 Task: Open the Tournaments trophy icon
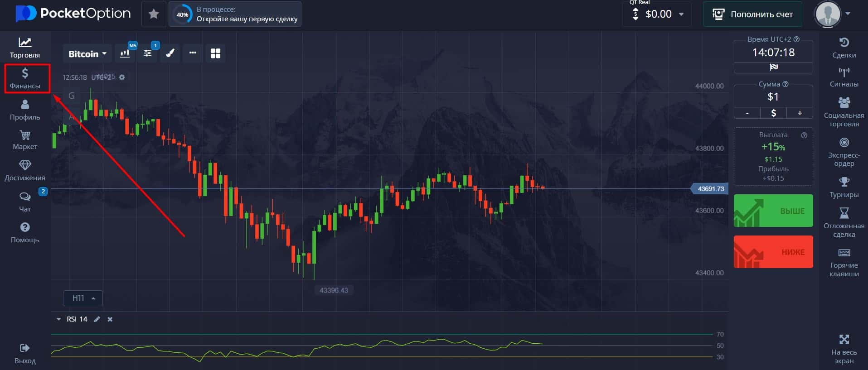click(x=844, y=187)
